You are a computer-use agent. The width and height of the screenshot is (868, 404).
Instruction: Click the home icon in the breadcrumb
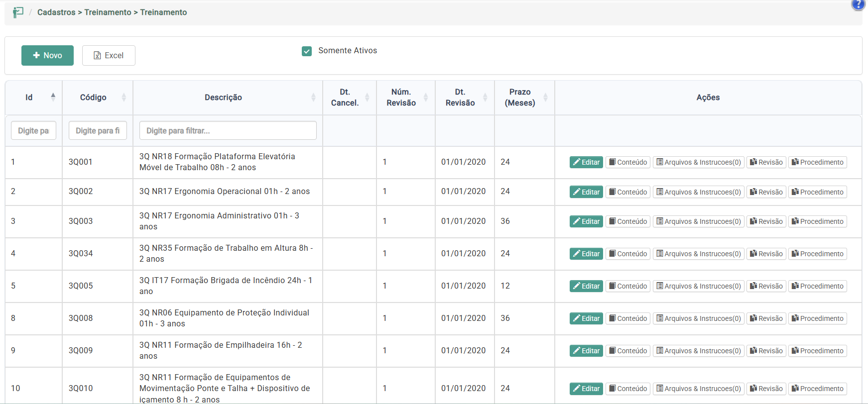[18, 12]
